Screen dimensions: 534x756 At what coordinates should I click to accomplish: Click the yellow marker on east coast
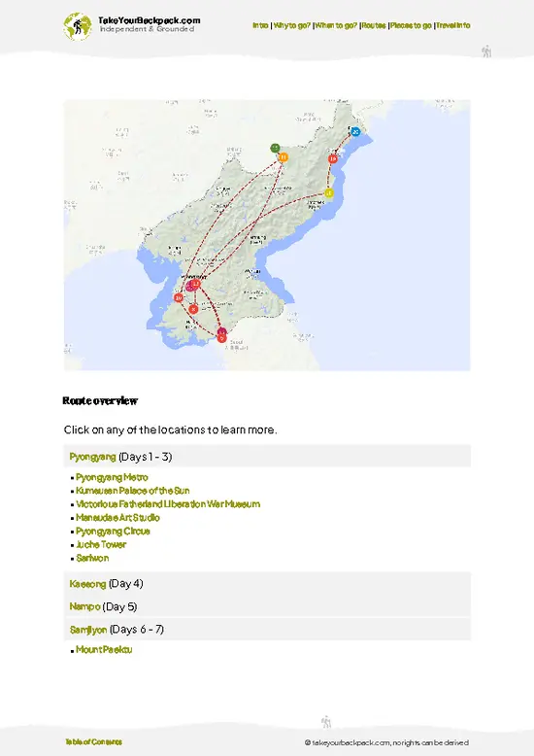[x=329, y=192]
